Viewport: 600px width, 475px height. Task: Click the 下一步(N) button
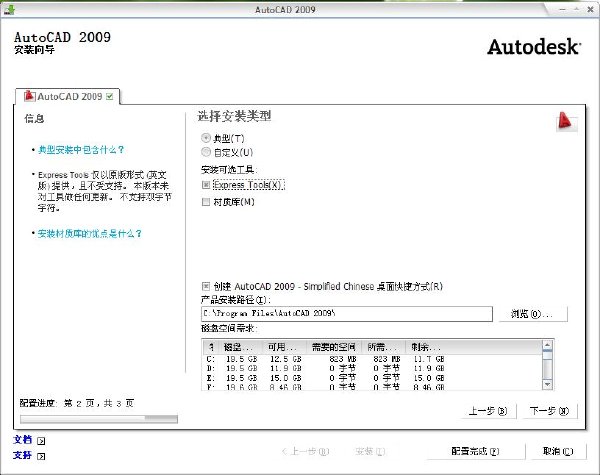[549, 411]
